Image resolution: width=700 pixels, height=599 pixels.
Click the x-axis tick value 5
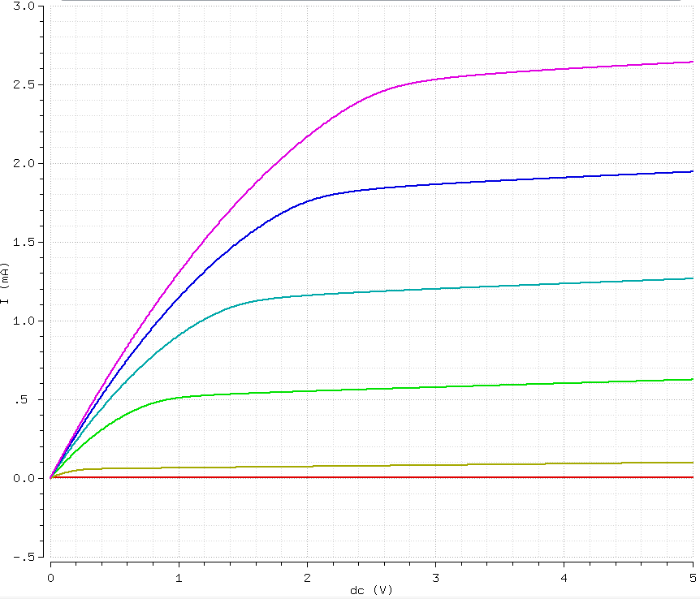[693, 578]
